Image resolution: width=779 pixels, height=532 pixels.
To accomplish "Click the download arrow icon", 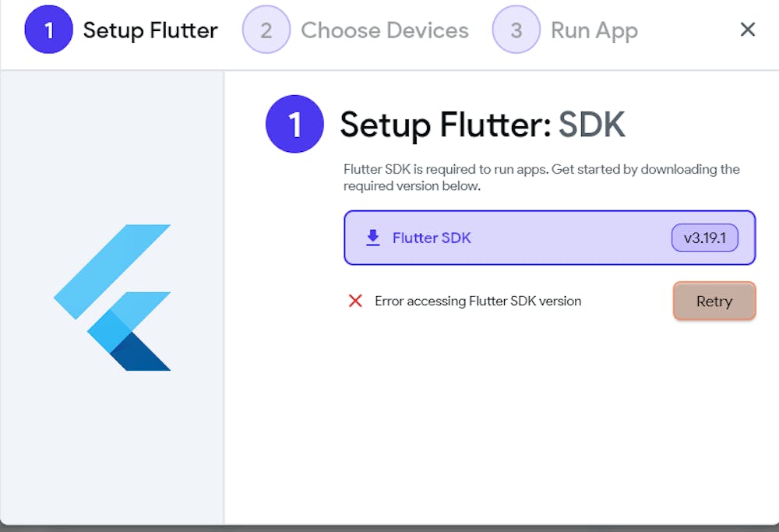I will 373,238.
